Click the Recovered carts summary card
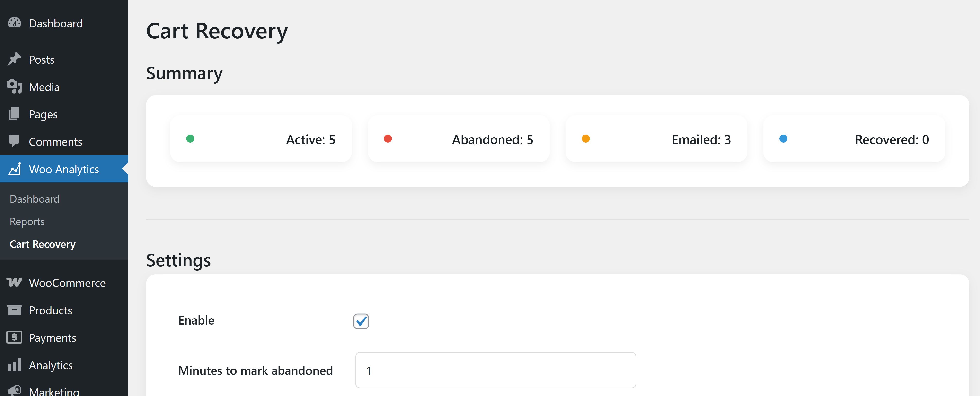980x396 pixels. pyautogui.click(x=854, y=139)
